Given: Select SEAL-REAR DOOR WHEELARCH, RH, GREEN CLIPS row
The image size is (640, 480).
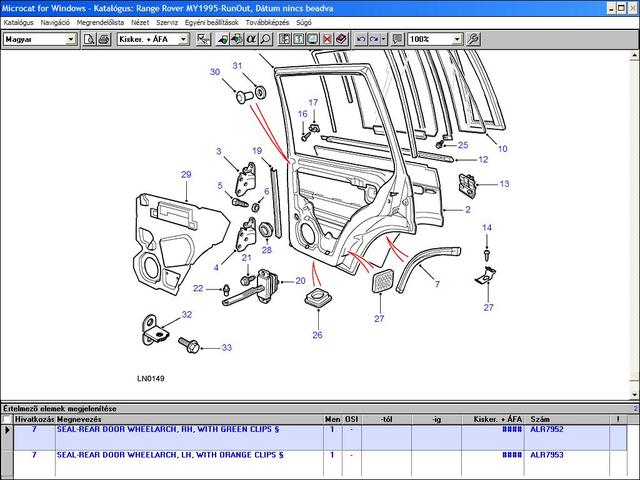Looking at the screenshot, I should click(x=320, y=437).
